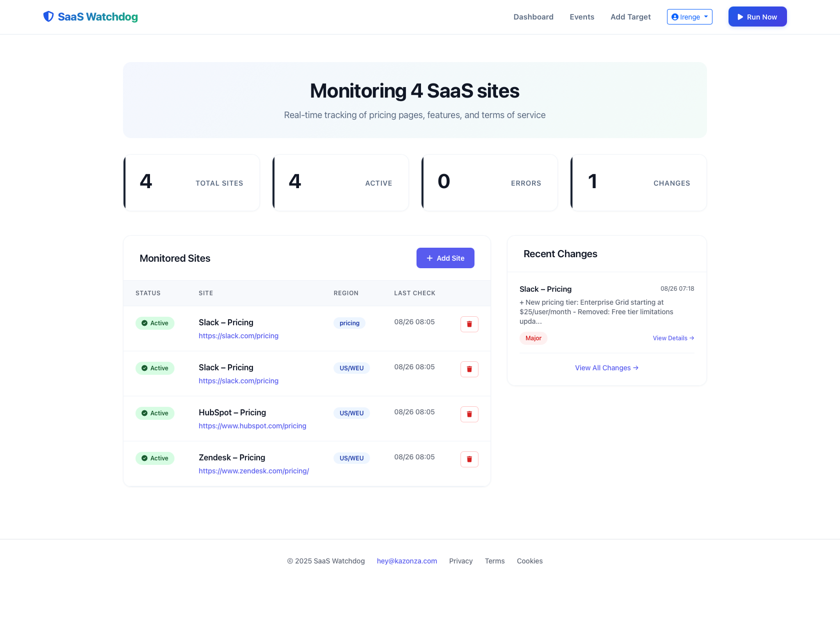Delete the Zendesk – Pricing site
This screenshot has width=840, height=624.
(x=469, y=459)
